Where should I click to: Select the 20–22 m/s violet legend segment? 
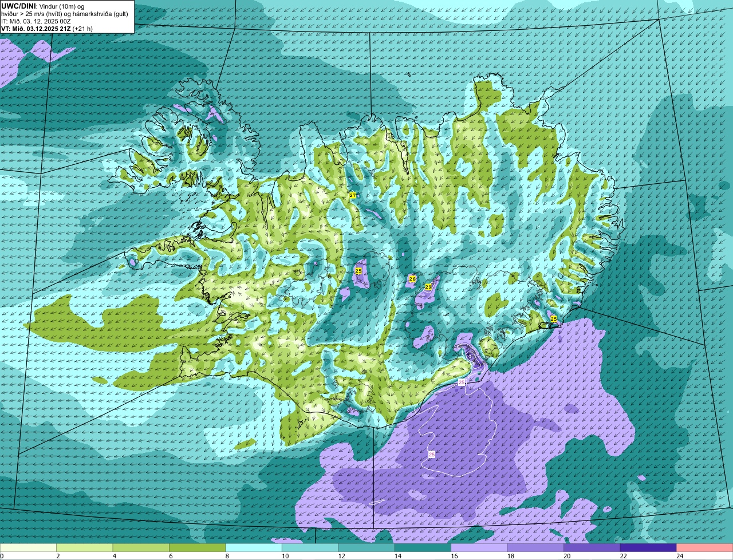pyautogui.click(x=592, y=547)
